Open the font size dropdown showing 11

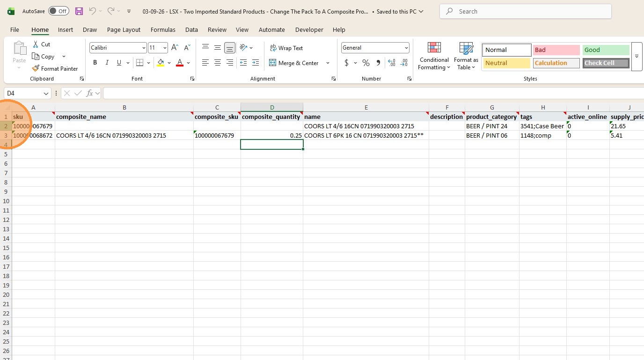tap(165, 48)
